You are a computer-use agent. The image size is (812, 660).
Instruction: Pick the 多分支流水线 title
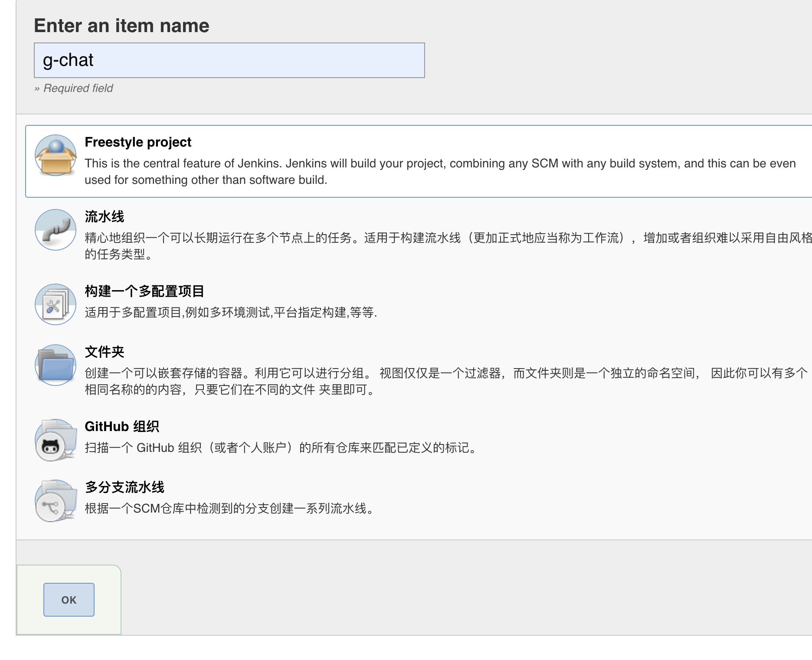tap(124, 487)
